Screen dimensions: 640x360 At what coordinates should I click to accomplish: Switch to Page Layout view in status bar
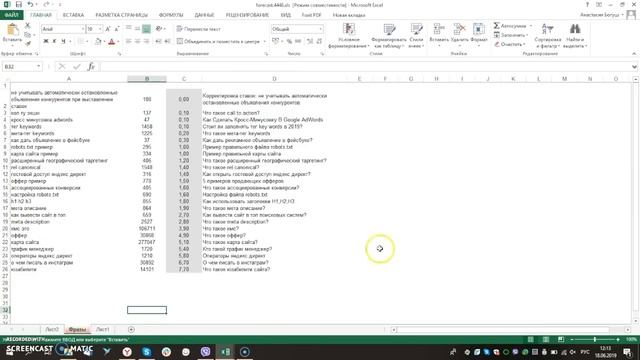click(x=546, y=339)
